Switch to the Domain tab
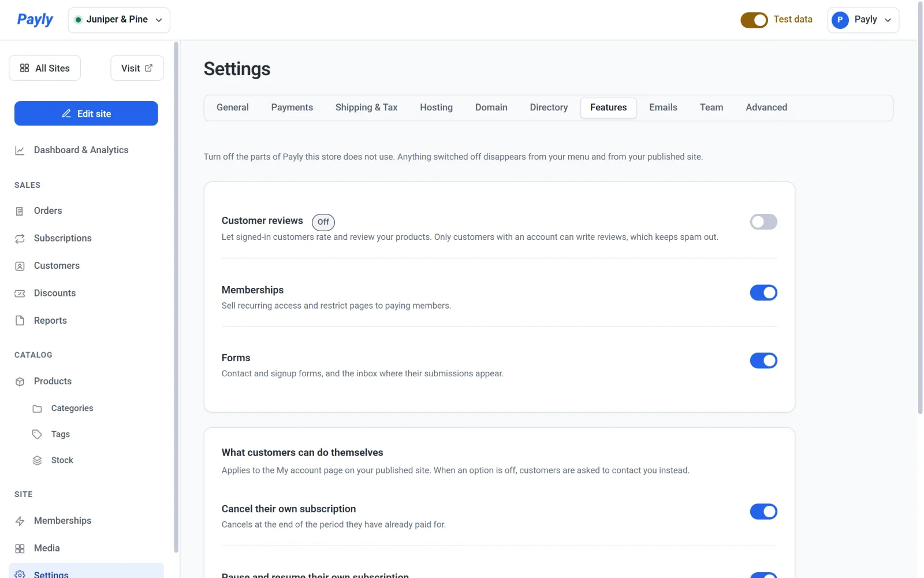Screen dimensions: 924x578 [x=491, y=108]
